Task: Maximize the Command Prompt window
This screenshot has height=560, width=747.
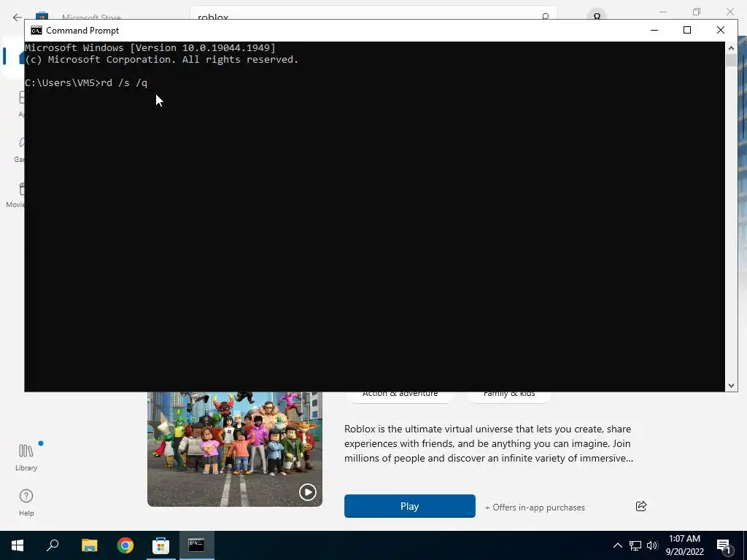Action: (x=687, y=30)
